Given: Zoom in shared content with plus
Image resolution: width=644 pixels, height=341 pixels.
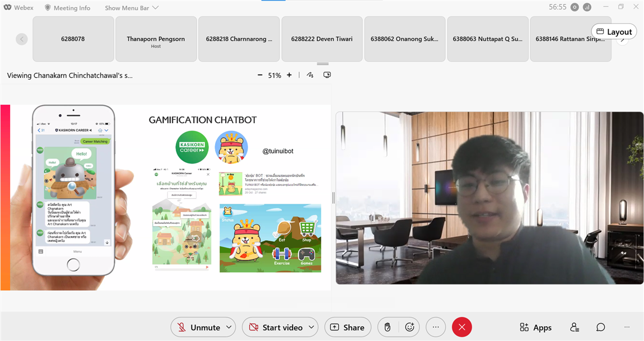Looking at the screenshot, I should tap(289, 75).
